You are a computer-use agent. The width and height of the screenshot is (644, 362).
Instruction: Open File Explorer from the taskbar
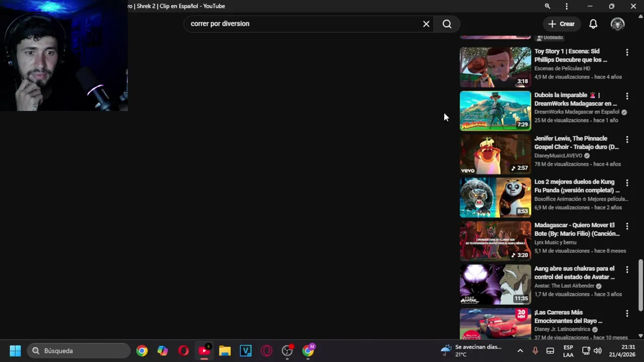[x=225, y=351]
